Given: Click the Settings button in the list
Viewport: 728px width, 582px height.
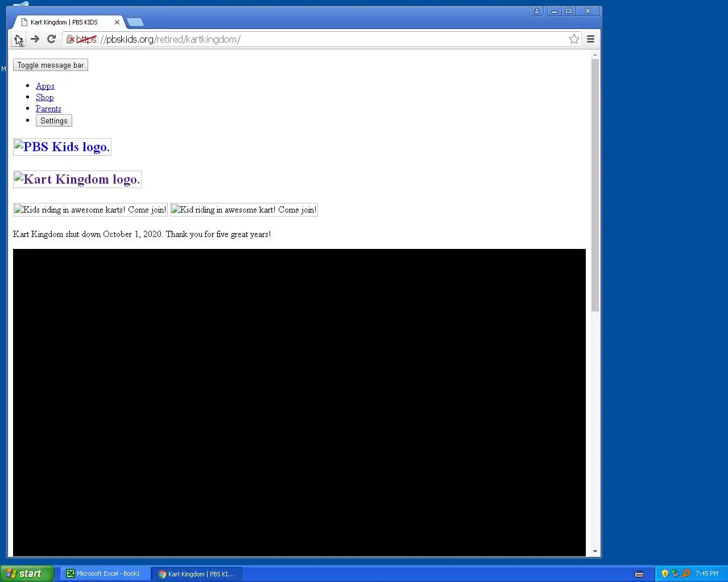Looking at the screenshot, I should [54, 120].
